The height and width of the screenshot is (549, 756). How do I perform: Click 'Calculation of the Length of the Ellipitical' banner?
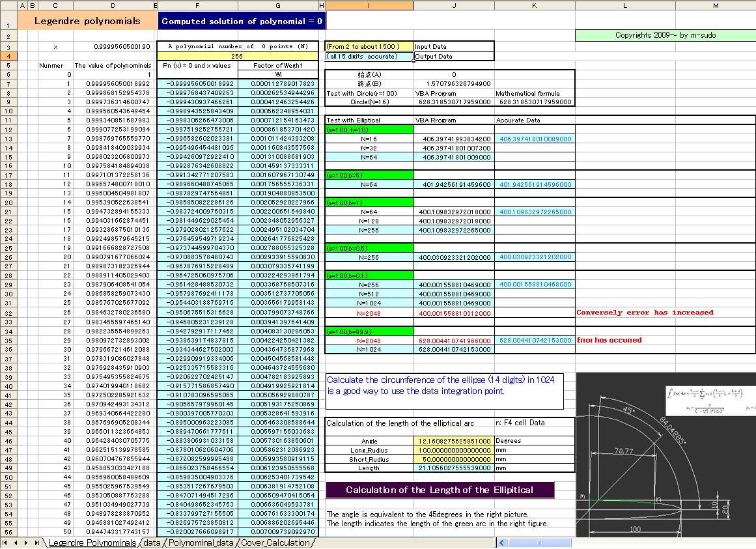(440, 490)
